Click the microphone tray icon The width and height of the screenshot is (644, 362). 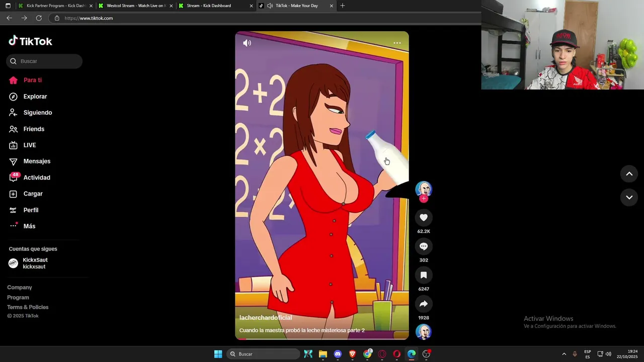575,354
